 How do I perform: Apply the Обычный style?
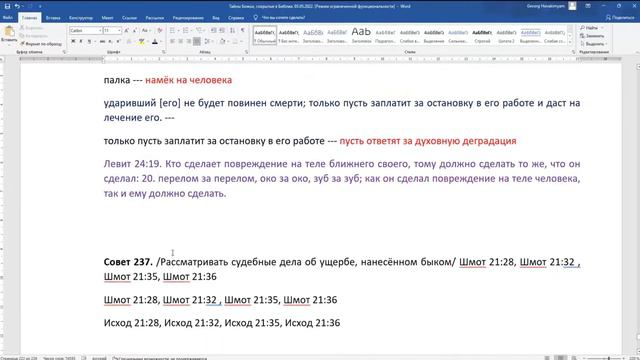(x=265, y=36)
